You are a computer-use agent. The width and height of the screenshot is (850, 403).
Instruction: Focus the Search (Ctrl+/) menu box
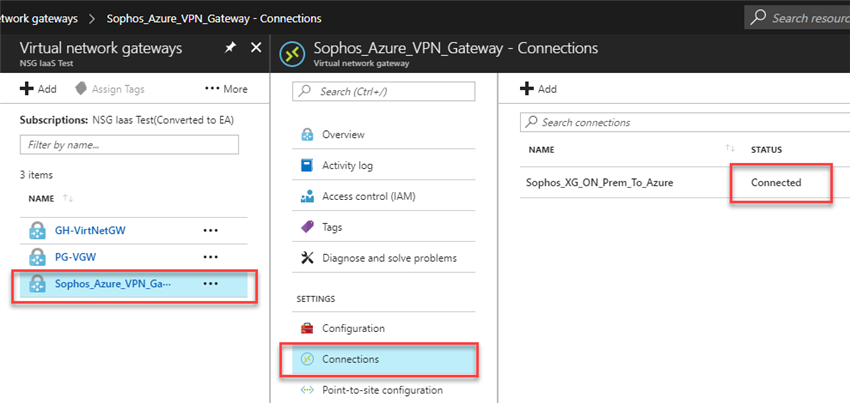384,92
